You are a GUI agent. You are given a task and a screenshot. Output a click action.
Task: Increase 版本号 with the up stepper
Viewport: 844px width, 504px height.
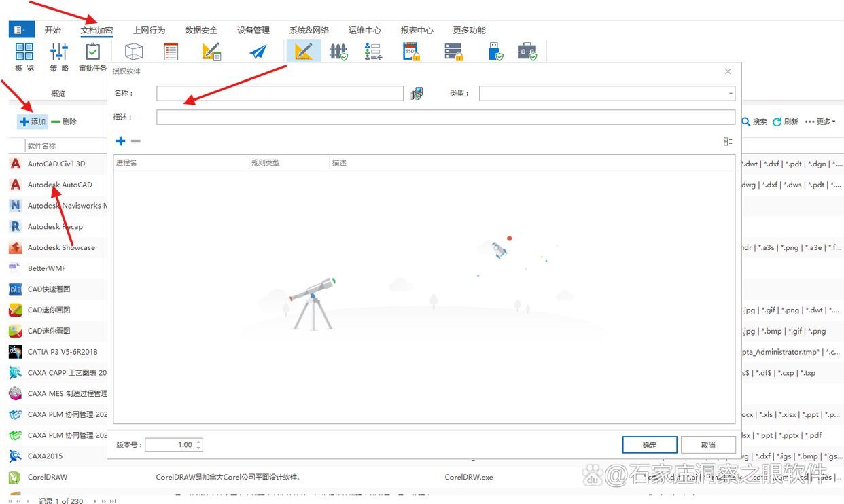pos(198,442)
